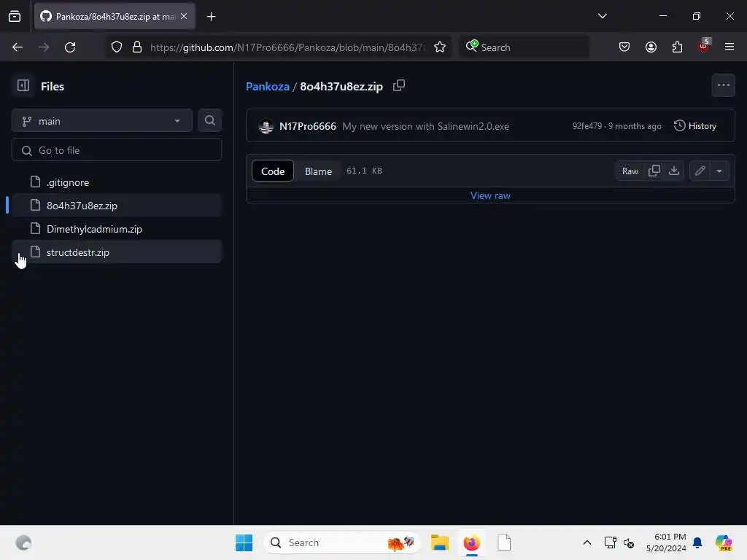List all tabs dropdown chevron
747x560 pixels.
[602, 16]
